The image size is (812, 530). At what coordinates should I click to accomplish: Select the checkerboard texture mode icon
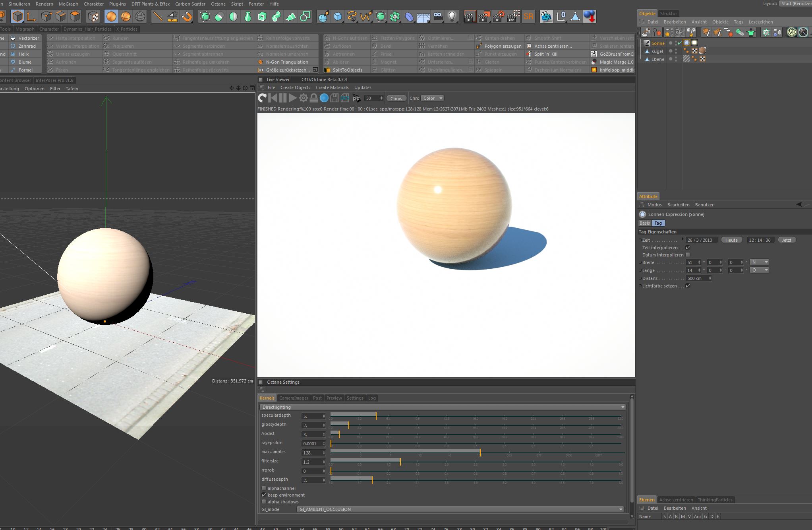click(93, 16)
